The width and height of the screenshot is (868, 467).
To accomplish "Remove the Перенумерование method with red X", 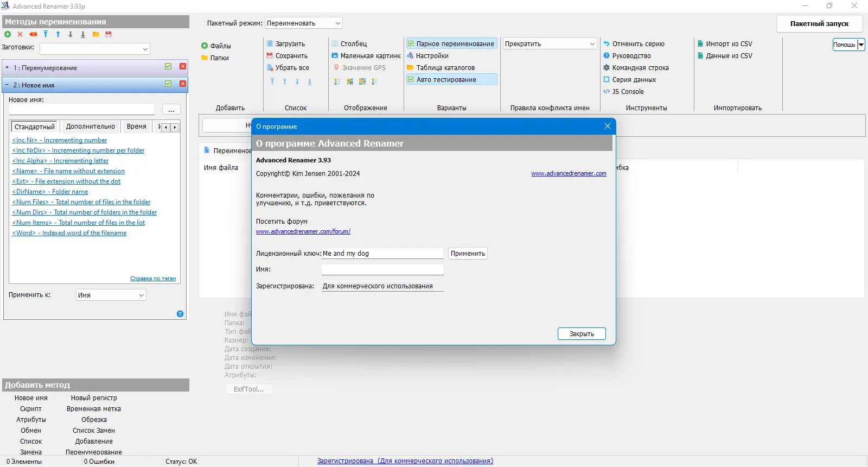I will tap(183, 67).
